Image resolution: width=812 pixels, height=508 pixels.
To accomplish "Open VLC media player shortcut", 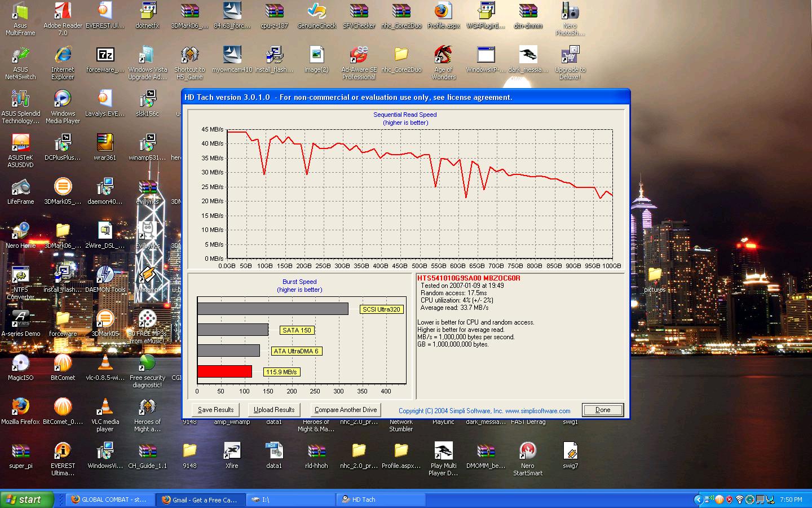I will (x=105, y=415).
